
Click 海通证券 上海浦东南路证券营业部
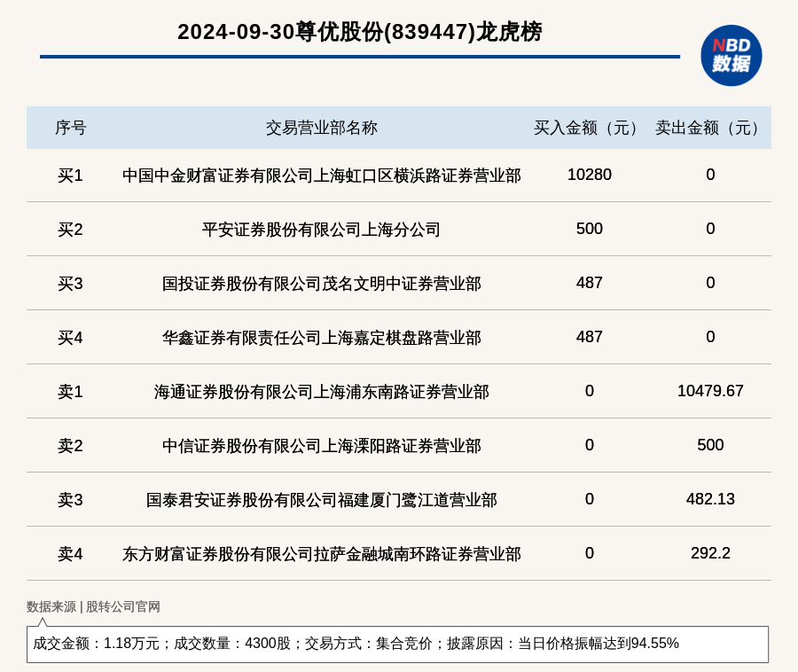point(321,392)
